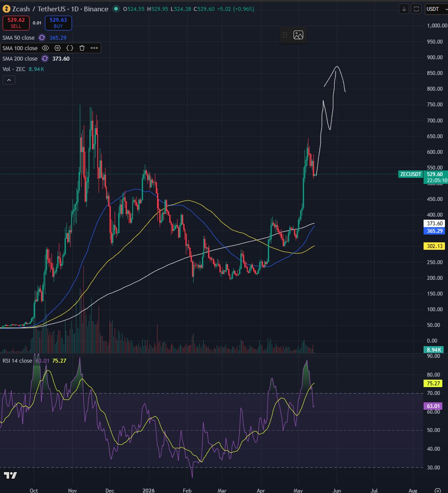Image resolution: width=448 pixels, height=493 pixels.
Task: Click the green 8.94K volume axis label
Action: (434, 350)
